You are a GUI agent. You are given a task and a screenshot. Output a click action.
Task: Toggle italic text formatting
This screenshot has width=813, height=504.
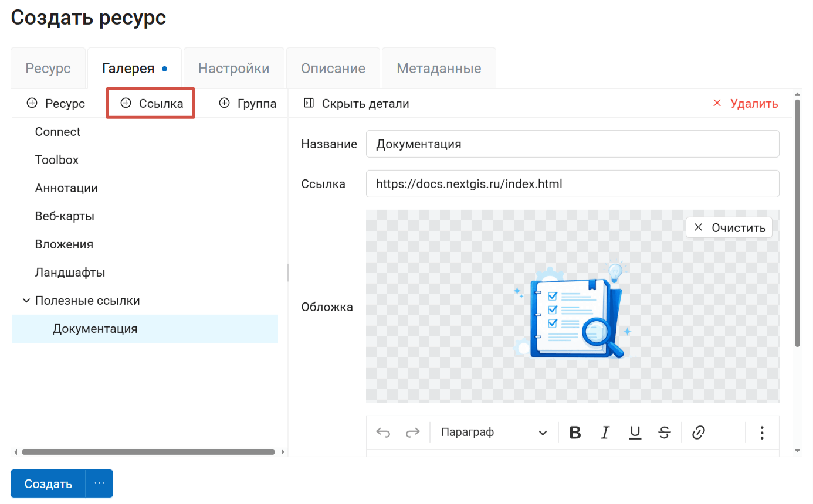tap(605, 433)
